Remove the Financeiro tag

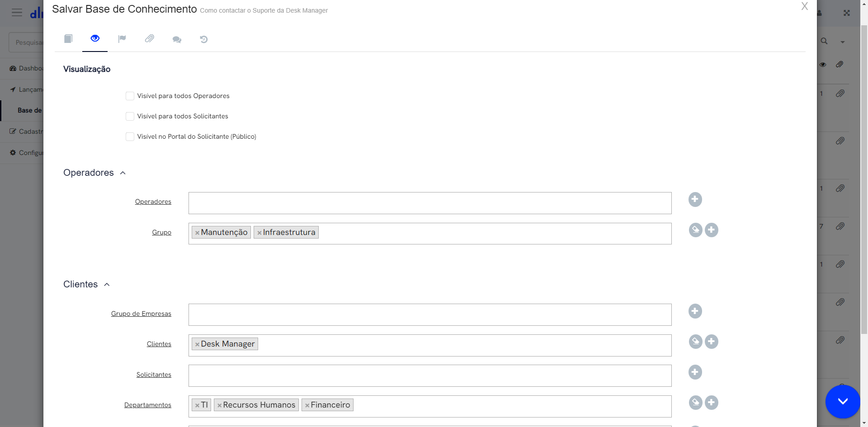(307, 405)
